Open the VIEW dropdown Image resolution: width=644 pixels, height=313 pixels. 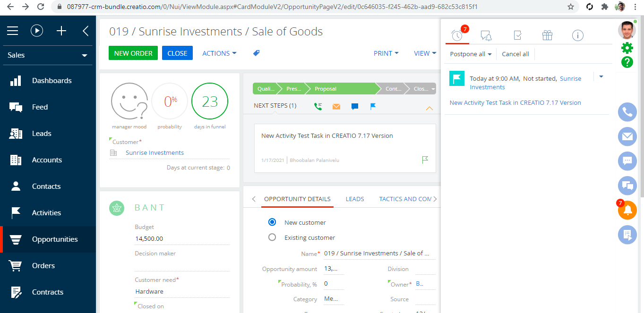click(x=425, y=53)
